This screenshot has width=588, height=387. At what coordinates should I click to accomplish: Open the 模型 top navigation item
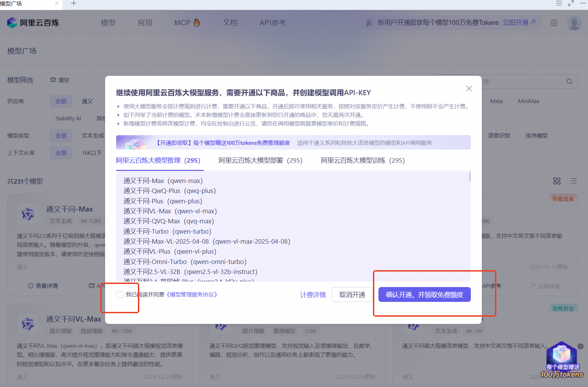coord(108,23)
